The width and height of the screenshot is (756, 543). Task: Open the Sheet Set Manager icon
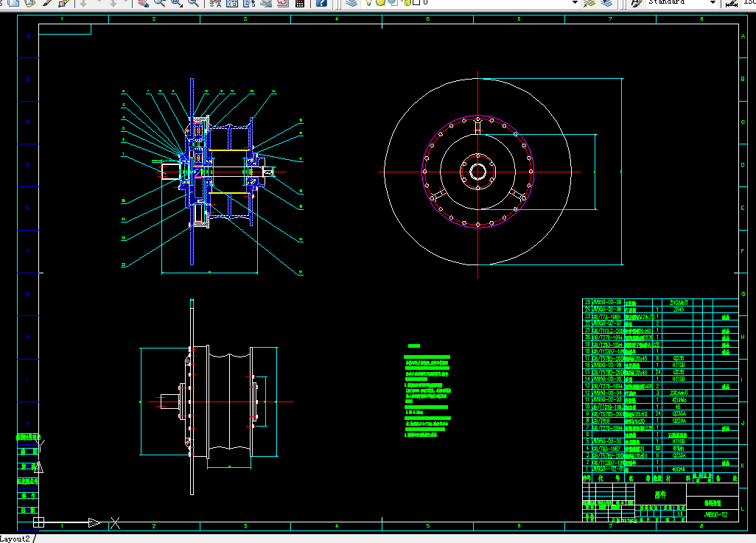pos(266,3)
